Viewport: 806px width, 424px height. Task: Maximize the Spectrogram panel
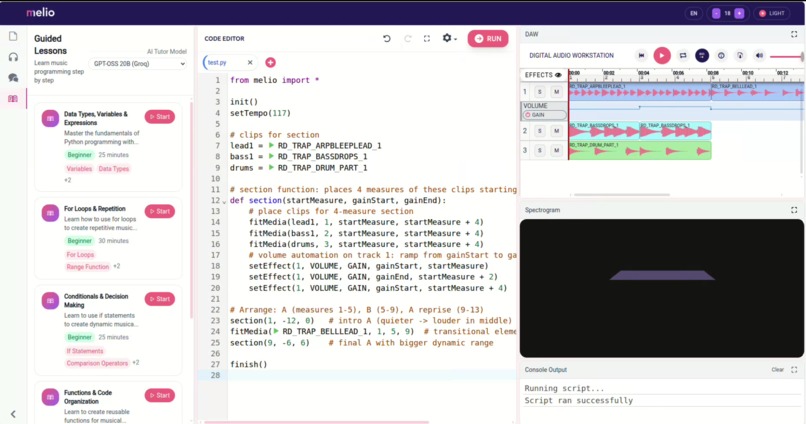click(794, 210)
